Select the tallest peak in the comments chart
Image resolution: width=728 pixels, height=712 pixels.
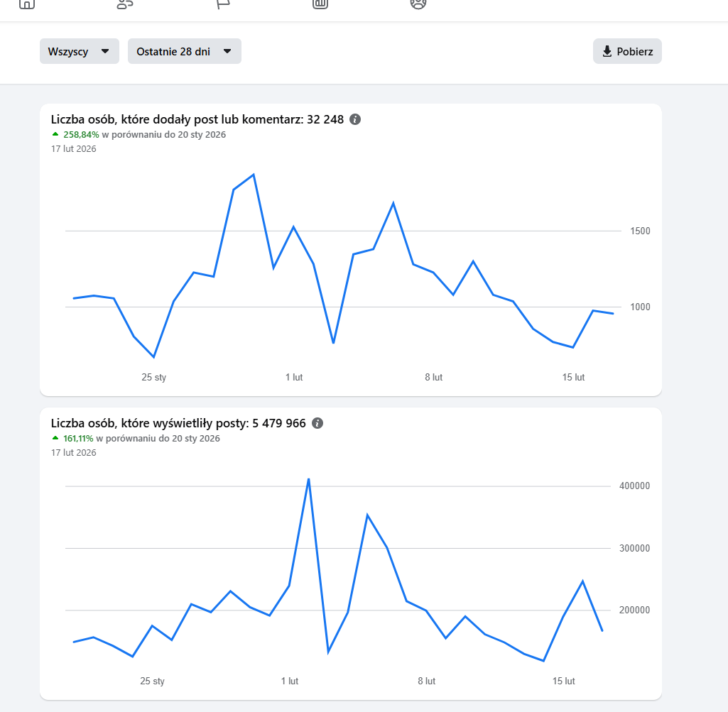pos(254,175)
